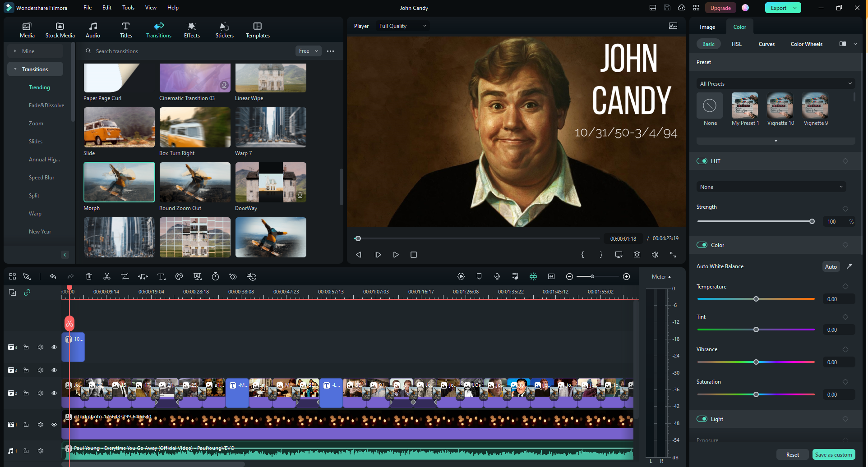Screen dimensions: 868x467
Task: Enter fullscreen preview mode
Action: pos(673,255)
